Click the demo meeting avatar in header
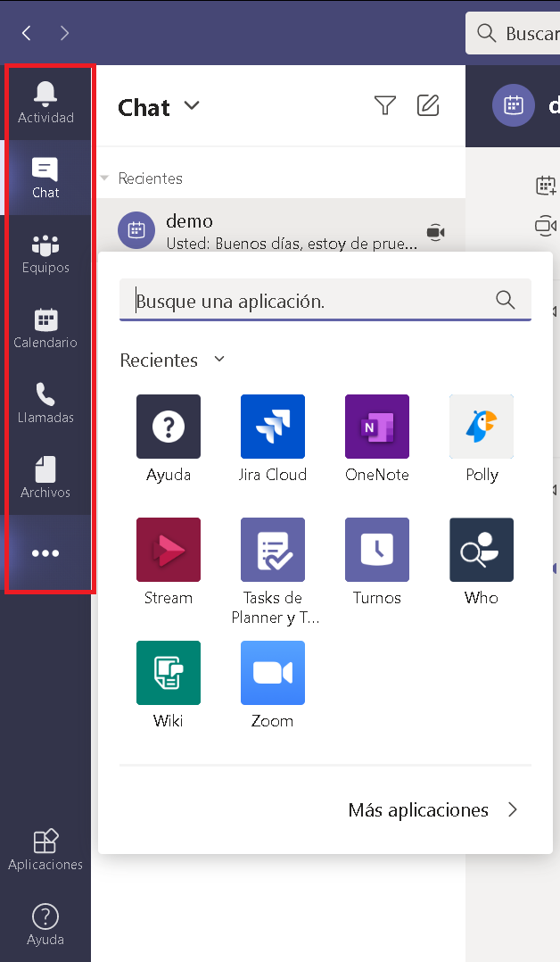Image resolution: width=560 pixels, height=962 pixels. [514, 105]
